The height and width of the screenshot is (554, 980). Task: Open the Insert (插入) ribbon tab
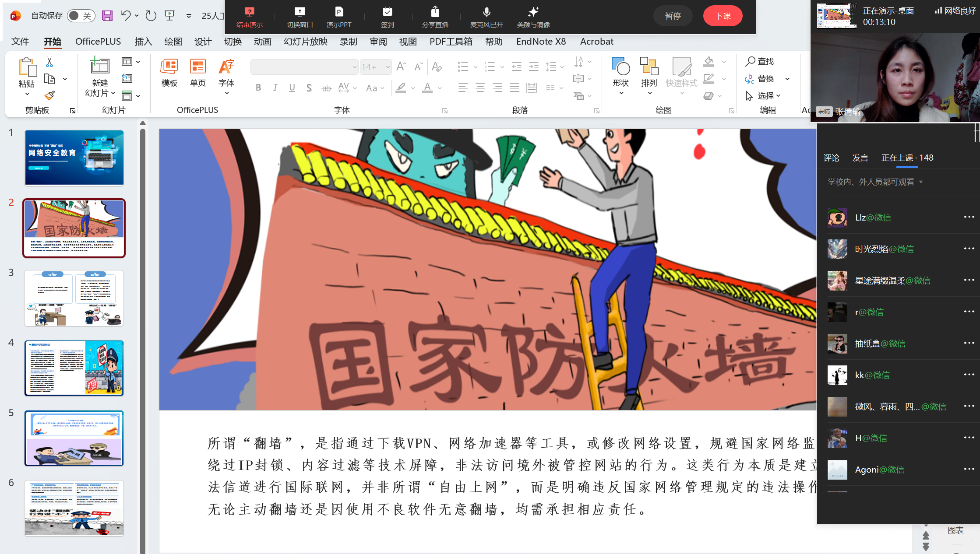coord(143,42)
